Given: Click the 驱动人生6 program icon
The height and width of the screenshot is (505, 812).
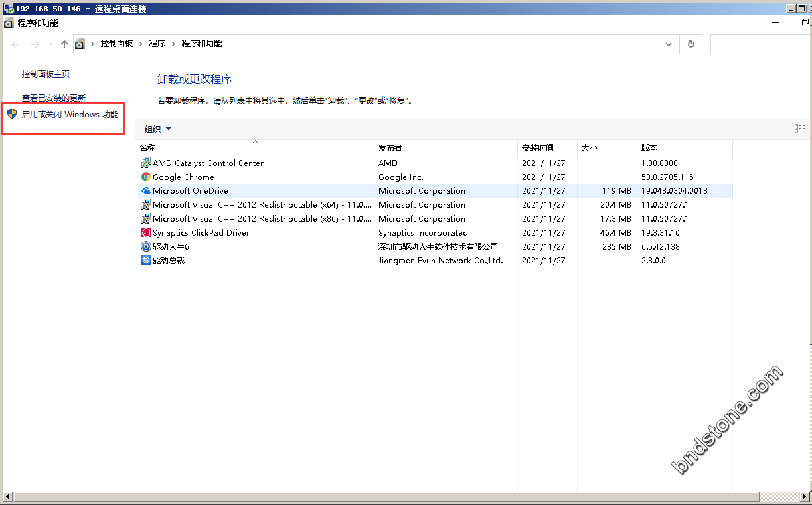Looking at the screenshot, I should [146, 246].
